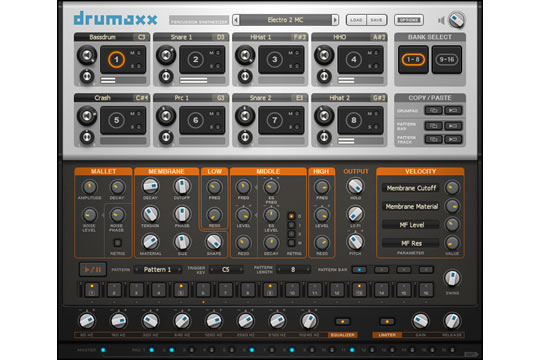Click the Snare 1 velocity bar
Screen dimensions: 540x360
[202, 80]
